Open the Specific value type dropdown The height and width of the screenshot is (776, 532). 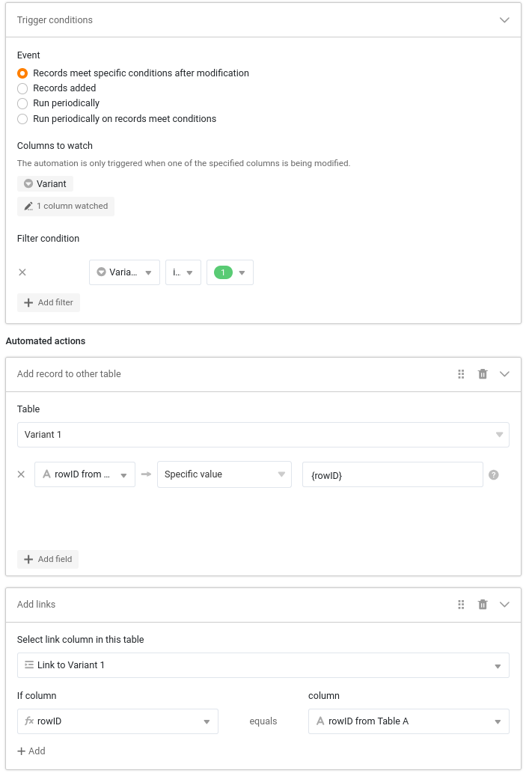pyautogui.click(x=224, y=474)
